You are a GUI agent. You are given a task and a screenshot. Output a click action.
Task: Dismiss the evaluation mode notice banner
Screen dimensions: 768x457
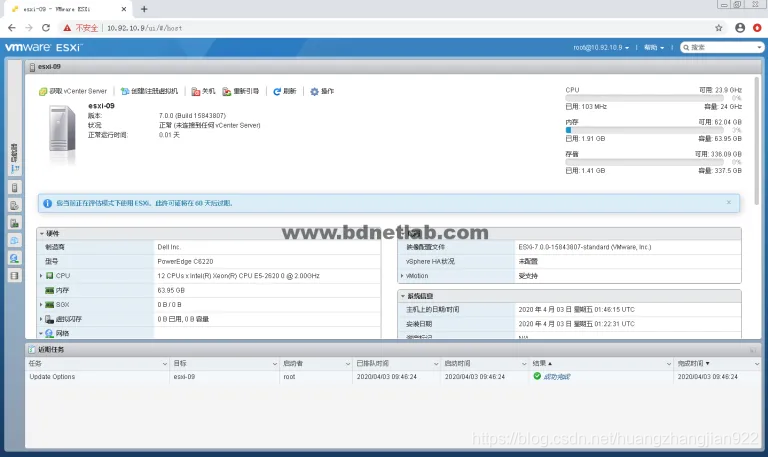[729, 202]
